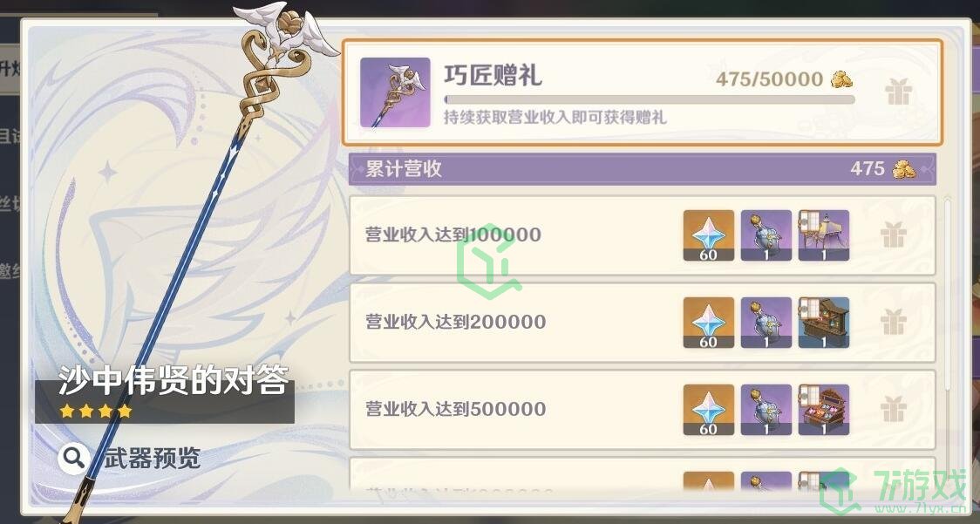This screenshot has height=524, width=980.
Task: Select the flask reward in 500000 row
Action: (x=766, y=410)
